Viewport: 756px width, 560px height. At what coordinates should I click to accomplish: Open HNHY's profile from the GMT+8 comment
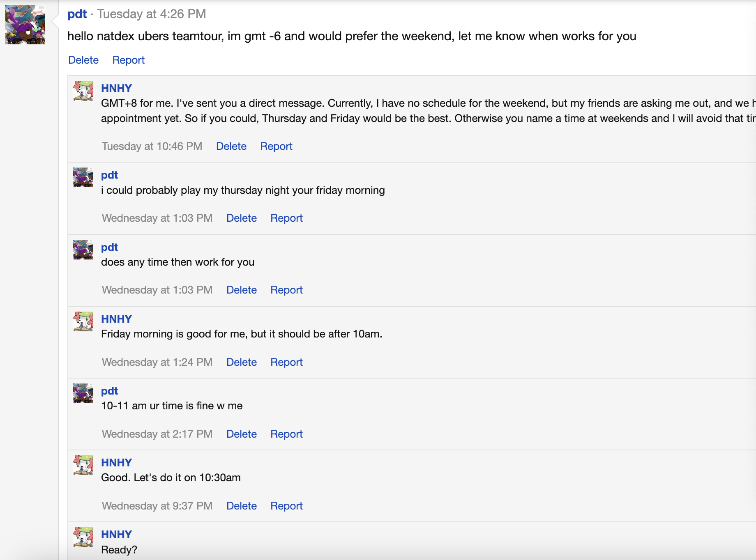tap(116, 88)
